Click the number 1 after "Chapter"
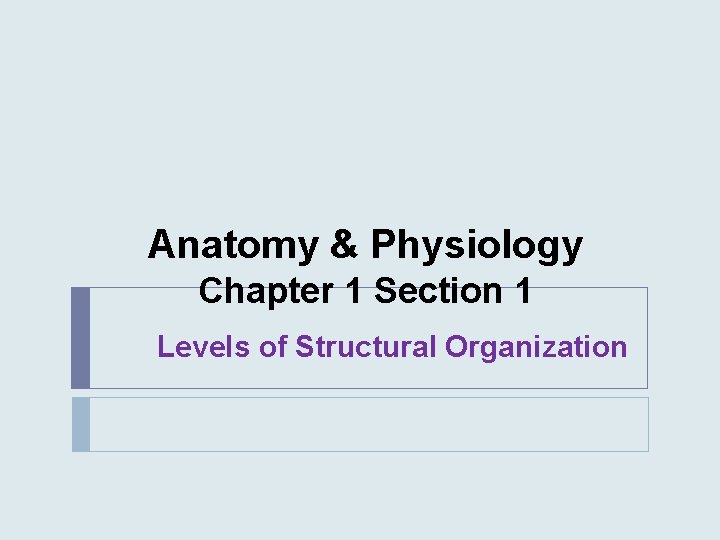 point(354,290)
